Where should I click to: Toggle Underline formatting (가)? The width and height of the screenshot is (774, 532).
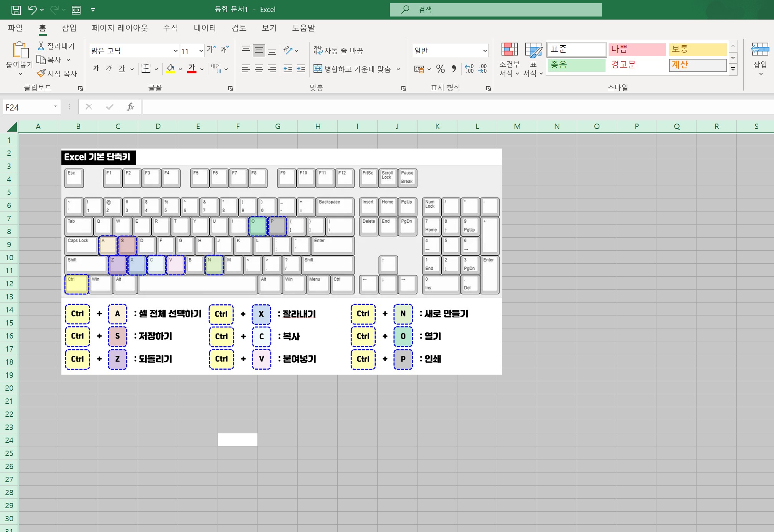(x=122, y=68)
